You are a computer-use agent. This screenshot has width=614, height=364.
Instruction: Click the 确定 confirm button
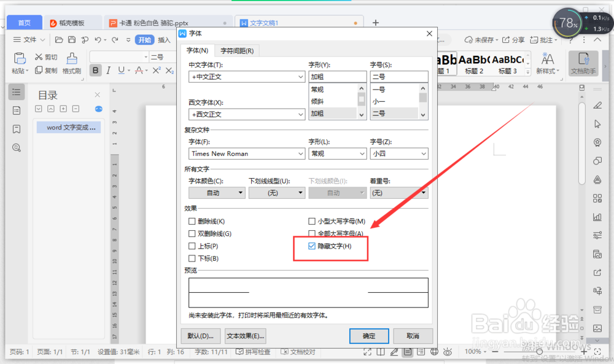(369, 336)
